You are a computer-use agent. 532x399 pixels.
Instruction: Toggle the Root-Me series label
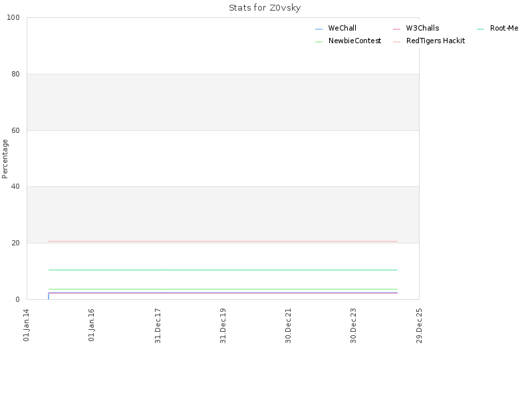coord(504,28)
